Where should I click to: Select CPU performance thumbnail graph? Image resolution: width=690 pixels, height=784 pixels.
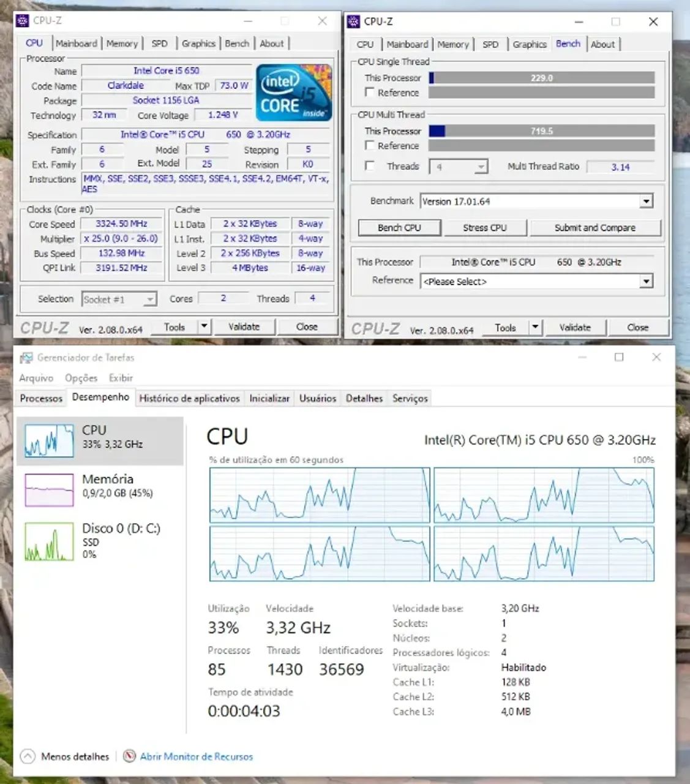(x=49, y=440)
